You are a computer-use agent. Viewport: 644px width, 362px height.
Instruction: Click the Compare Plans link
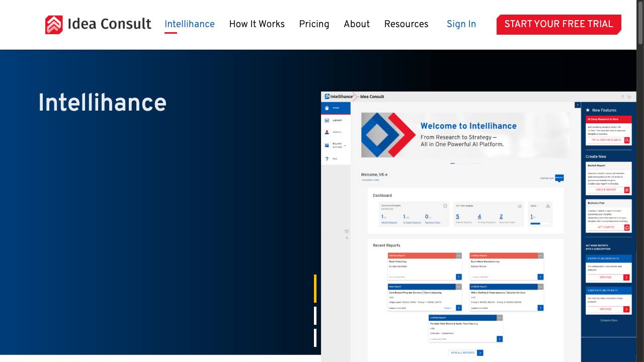point(609,320)
